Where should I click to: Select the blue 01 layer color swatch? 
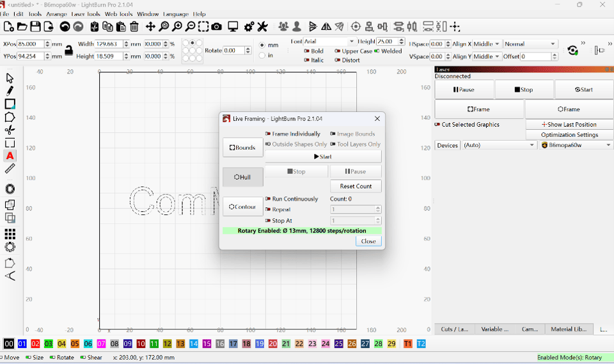22,344
